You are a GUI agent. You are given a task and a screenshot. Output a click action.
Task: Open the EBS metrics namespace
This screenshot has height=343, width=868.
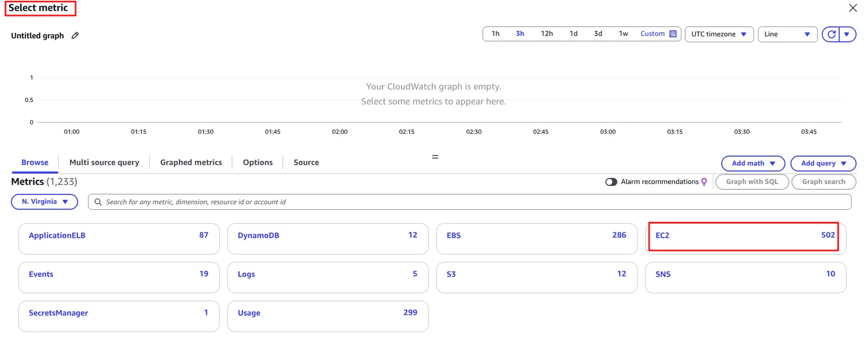[x=537, y=238]
